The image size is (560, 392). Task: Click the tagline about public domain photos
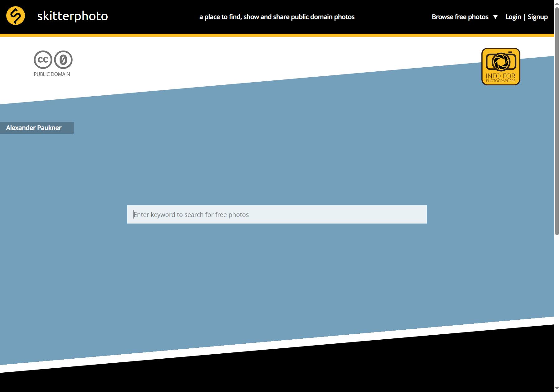coord(277,17)
